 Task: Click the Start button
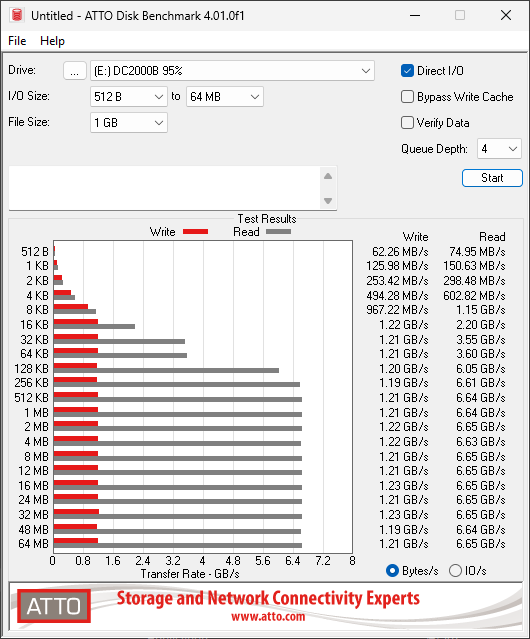[x=492, y=178]
